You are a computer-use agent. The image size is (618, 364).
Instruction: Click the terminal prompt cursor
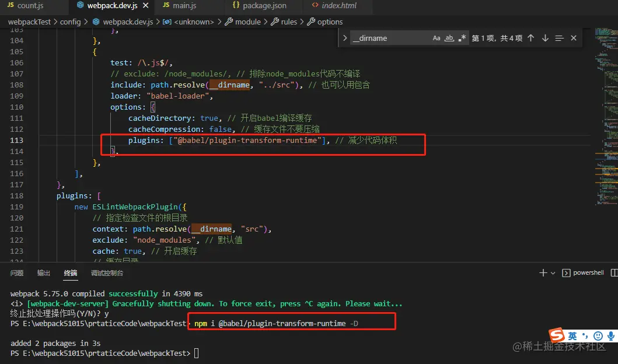pos(196,353)
